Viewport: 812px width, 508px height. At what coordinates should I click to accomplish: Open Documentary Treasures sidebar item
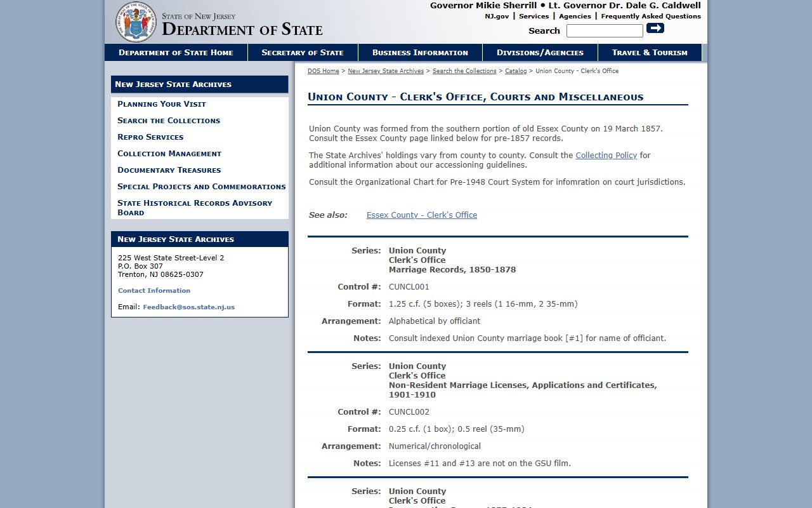click(169, 170)
